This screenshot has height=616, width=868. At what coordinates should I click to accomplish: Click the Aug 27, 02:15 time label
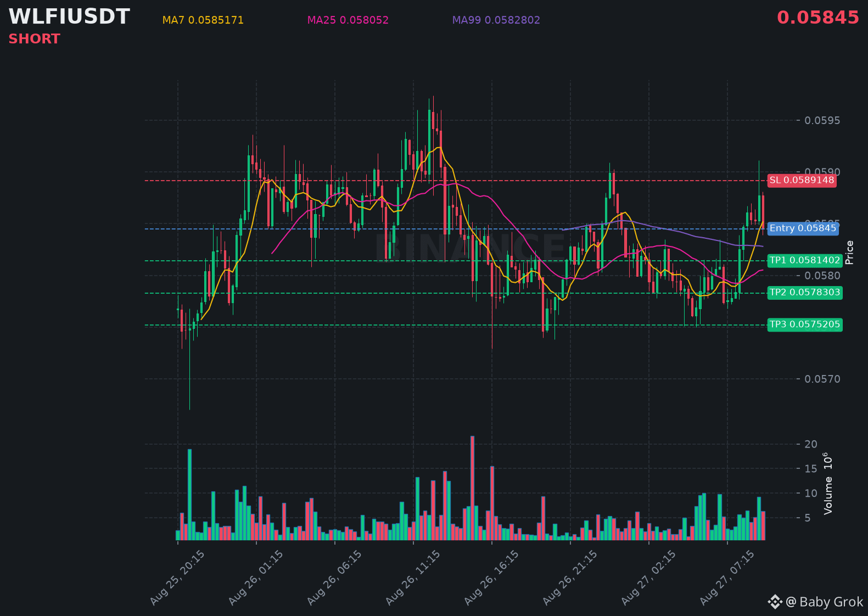[648, 578]
